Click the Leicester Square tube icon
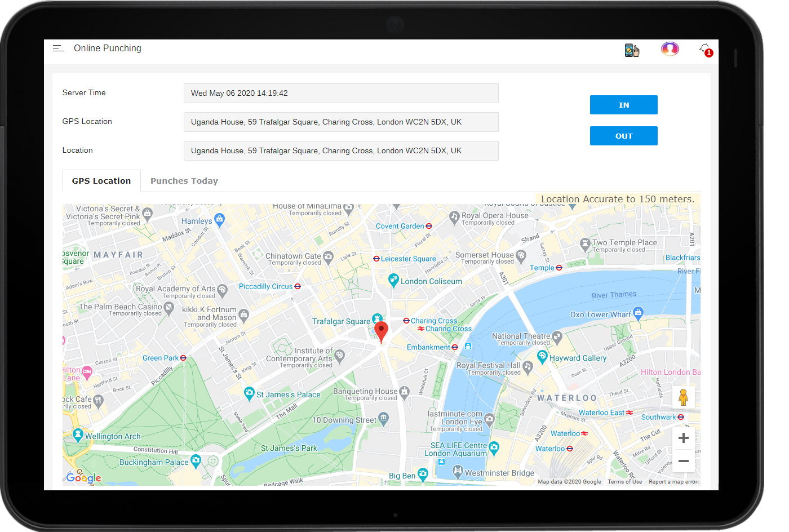The image size is (789, 532). click(x=376, y=259)
